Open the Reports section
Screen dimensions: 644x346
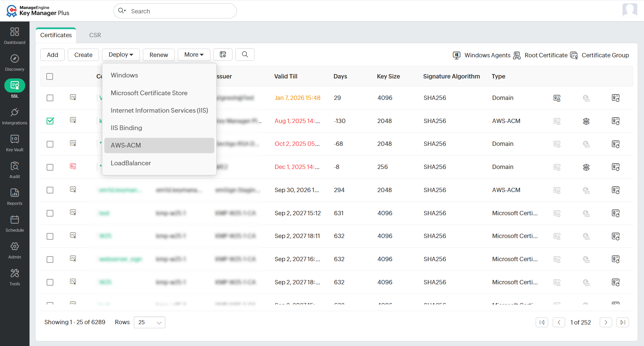15,196
